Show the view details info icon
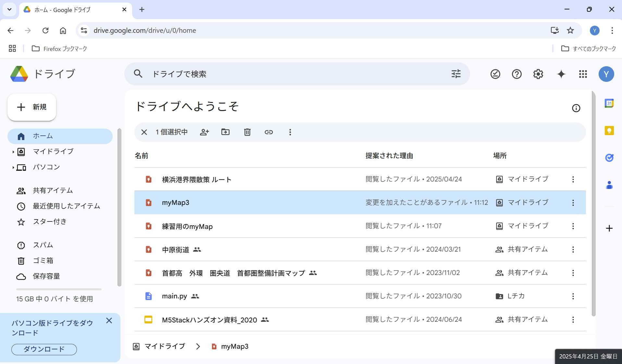This screenshot has width=622, height=364. [x=576, y=108]
